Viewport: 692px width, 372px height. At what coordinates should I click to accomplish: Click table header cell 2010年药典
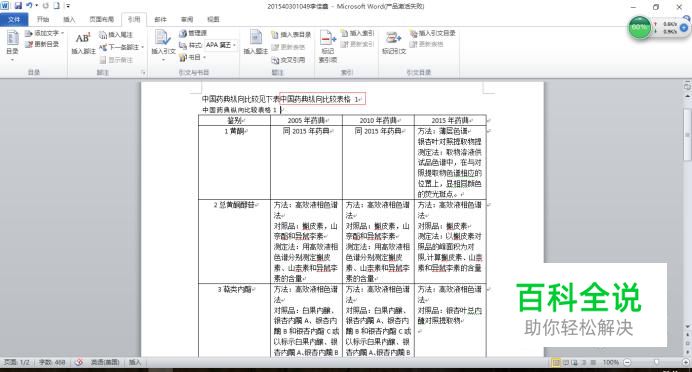tap(378, 120)
